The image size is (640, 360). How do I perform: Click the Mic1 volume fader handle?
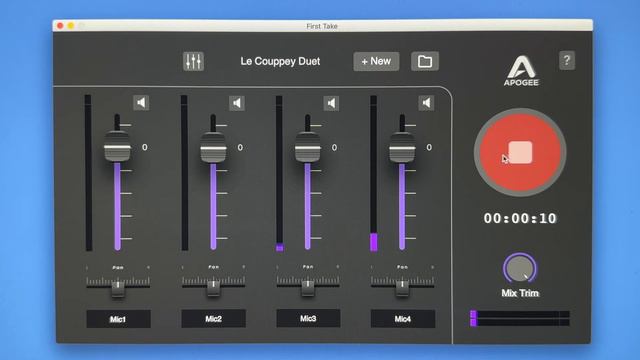tap(118, 147)
